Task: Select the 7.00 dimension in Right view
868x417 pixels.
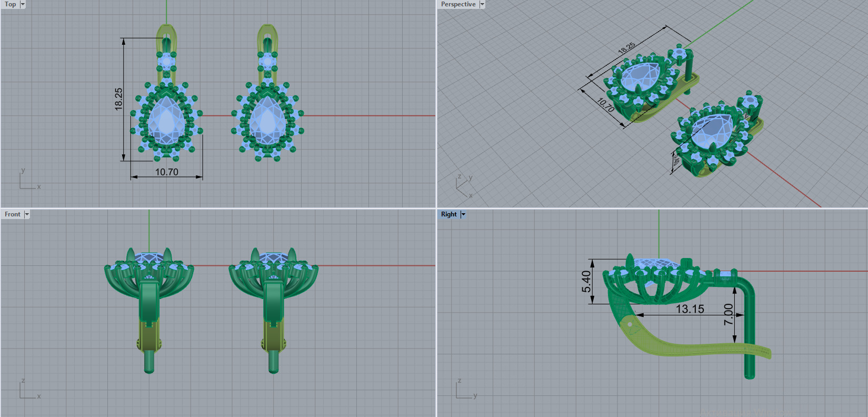Action: [729, 315]
